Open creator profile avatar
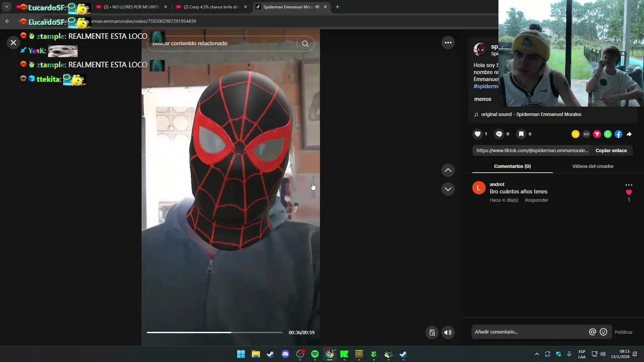This screenshot has height=362, width=644. [x=479, y=49]
